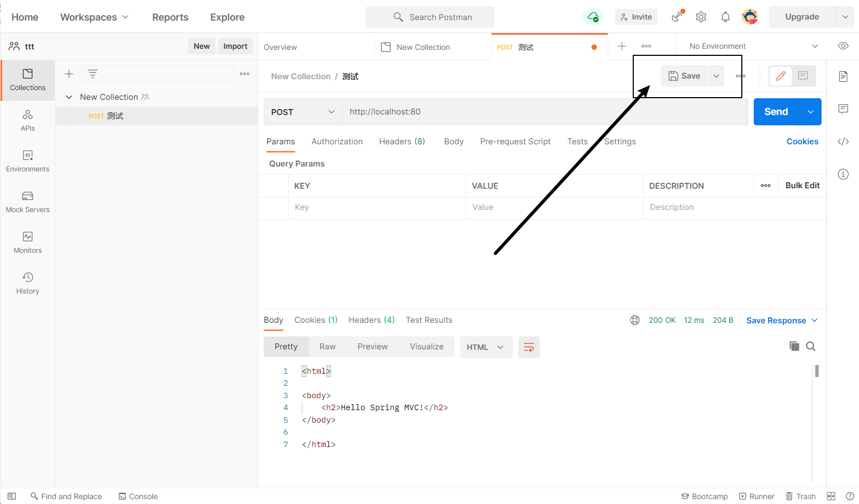Screen dimensions: 859x504
Task: Search within the response body
Action: point(811,346)
